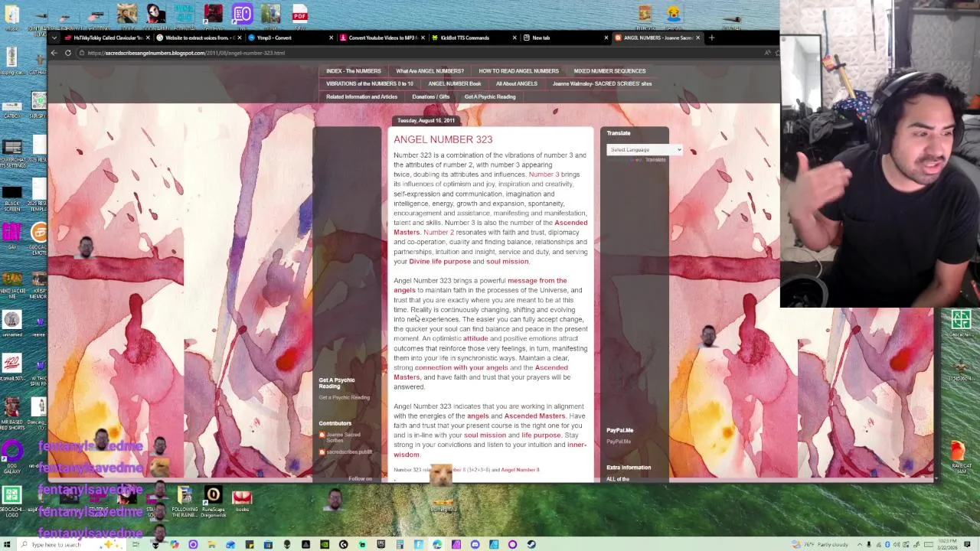Open the All About ANGELS page
Image resolution: width=980 pixels, height=551 pixels.
(516, 83)
